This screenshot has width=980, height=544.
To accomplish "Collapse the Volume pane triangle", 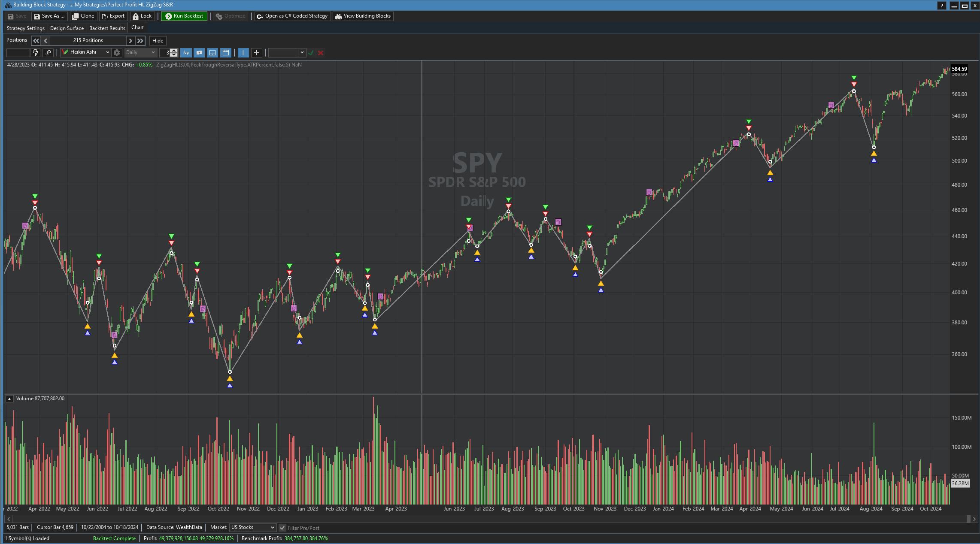I will [x=9, y=399].
